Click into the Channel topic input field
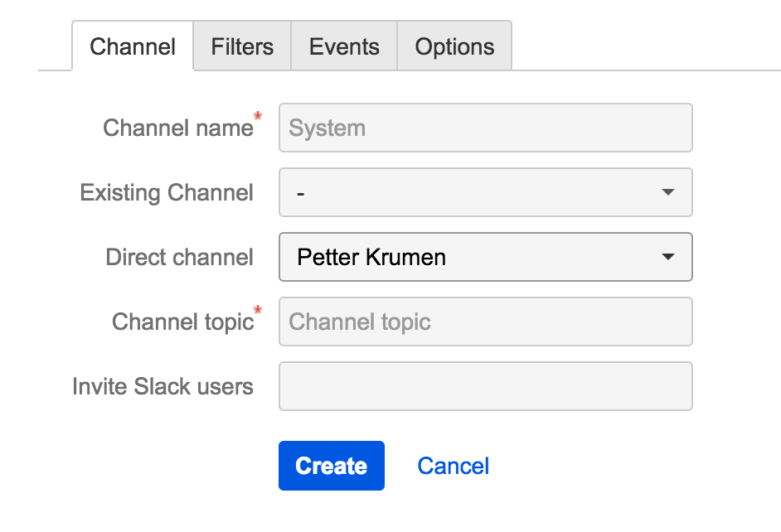Viewport: 781px width, 532px height. [485, 322]
